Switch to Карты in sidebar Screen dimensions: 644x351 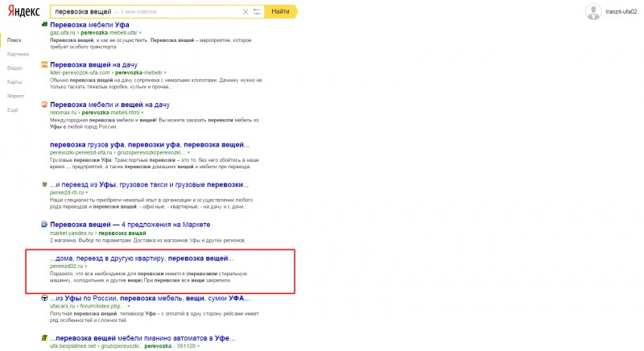pos(14,82)
